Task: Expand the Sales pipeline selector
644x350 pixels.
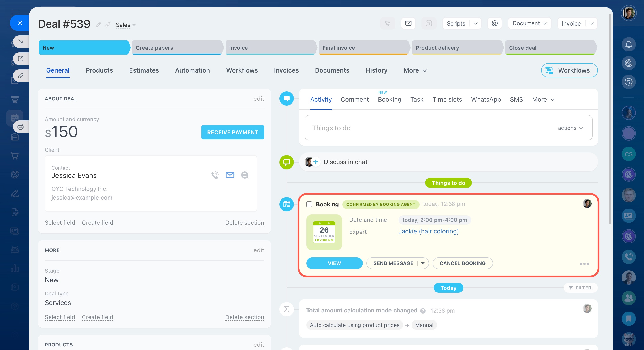Action: click(126, 25)
